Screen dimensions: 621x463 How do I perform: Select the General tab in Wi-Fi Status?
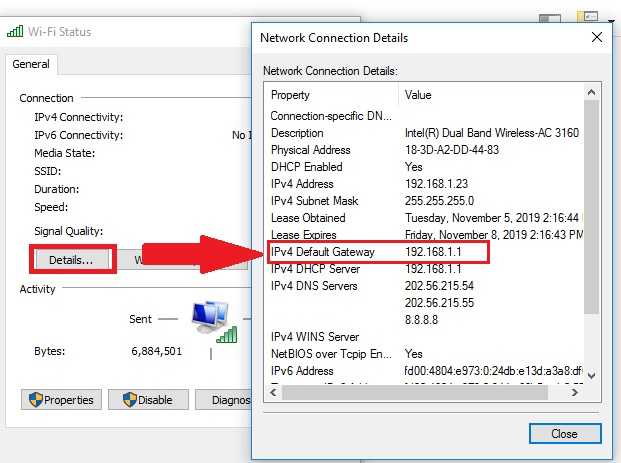click(31, 64)
